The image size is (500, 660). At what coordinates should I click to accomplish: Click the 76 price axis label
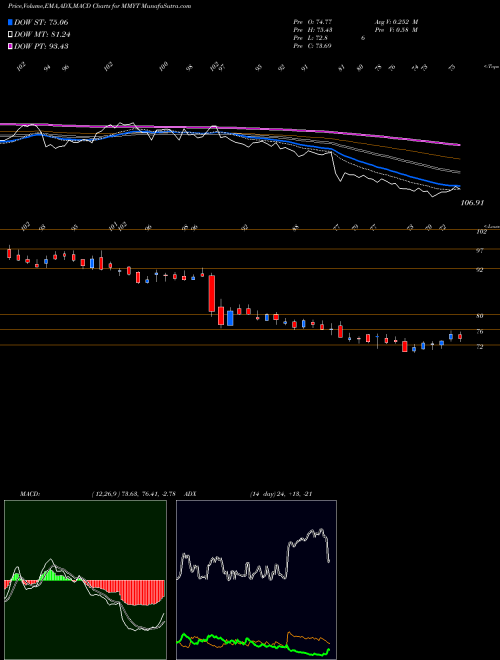click(x=479, y=332)
